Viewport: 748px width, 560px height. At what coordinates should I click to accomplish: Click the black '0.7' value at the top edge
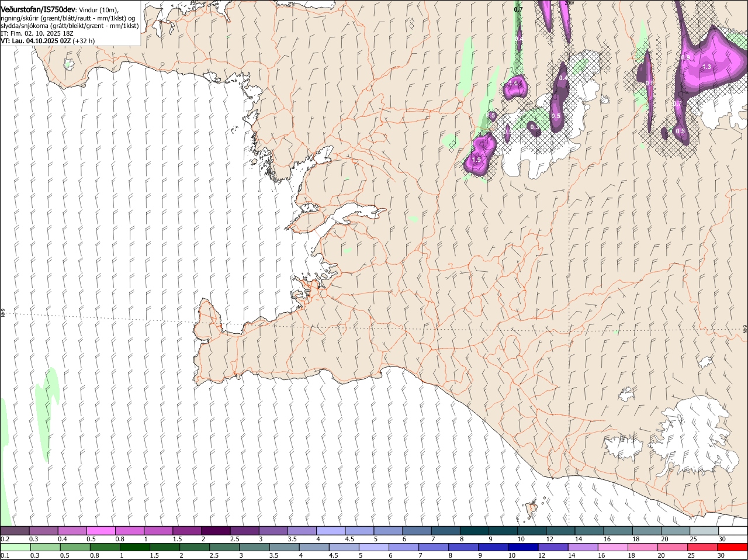click(x=518, y=9)
